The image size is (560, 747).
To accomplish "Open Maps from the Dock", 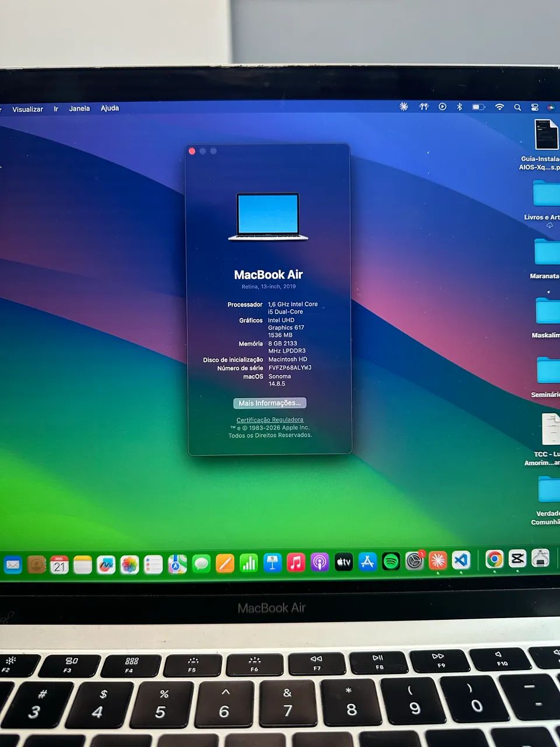I will point(177,564).
